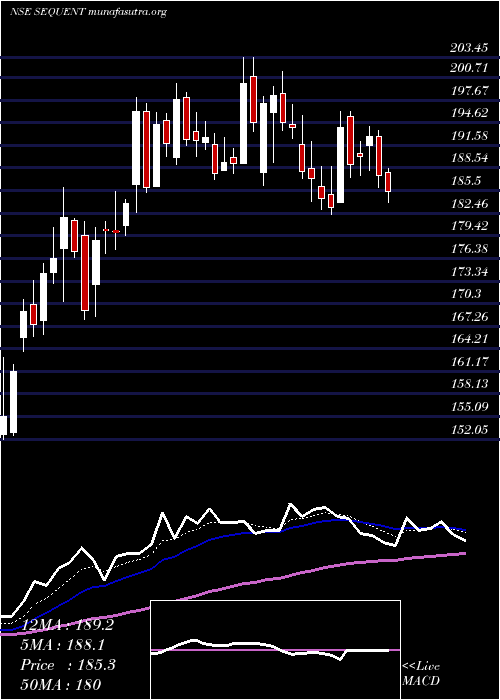This screenshot has width=500, height=700.
Task: Click the 188.54 price axis label
Action: [x=469, y=158]
